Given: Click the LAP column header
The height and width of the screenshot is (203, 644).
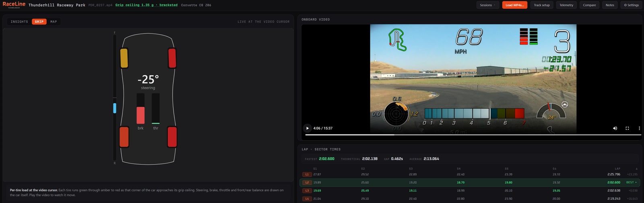Looking at the screenshot, I should coord(617,169).
